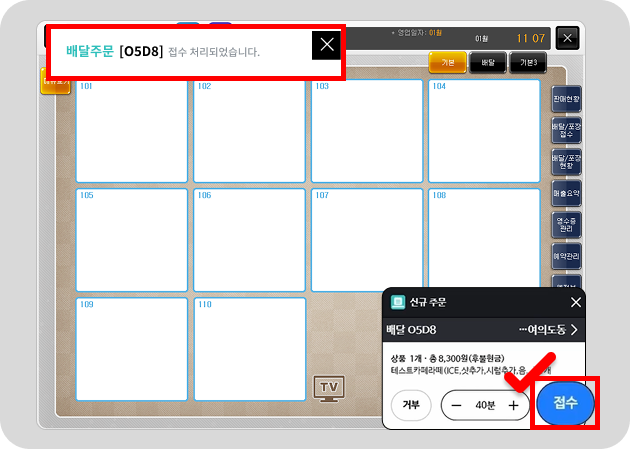Viewport: 630px width, 449px height.
Task: Open 배달/포장 현황 side button
Action: [x=566, y=162]
